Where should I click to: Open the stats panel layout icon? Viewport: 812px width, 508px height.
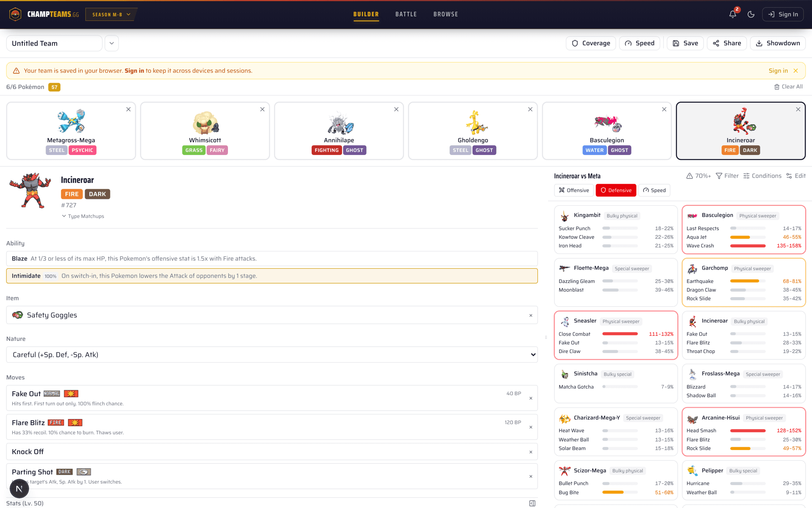click(x=532, y=503)
